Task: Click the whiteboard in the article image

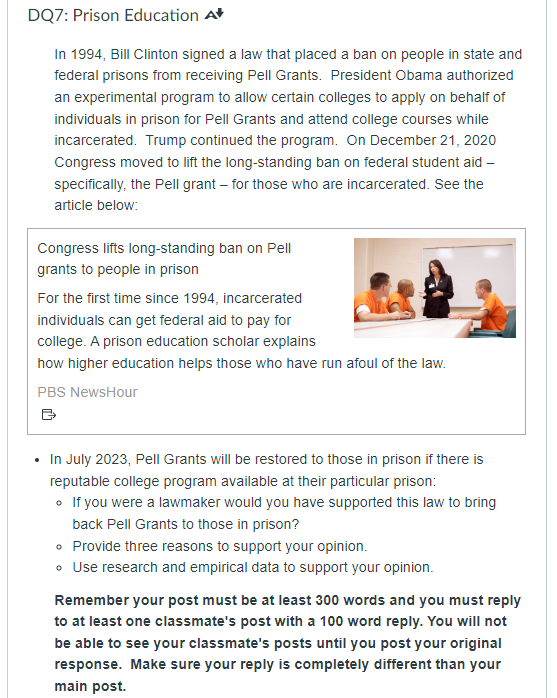Action: 468,275
